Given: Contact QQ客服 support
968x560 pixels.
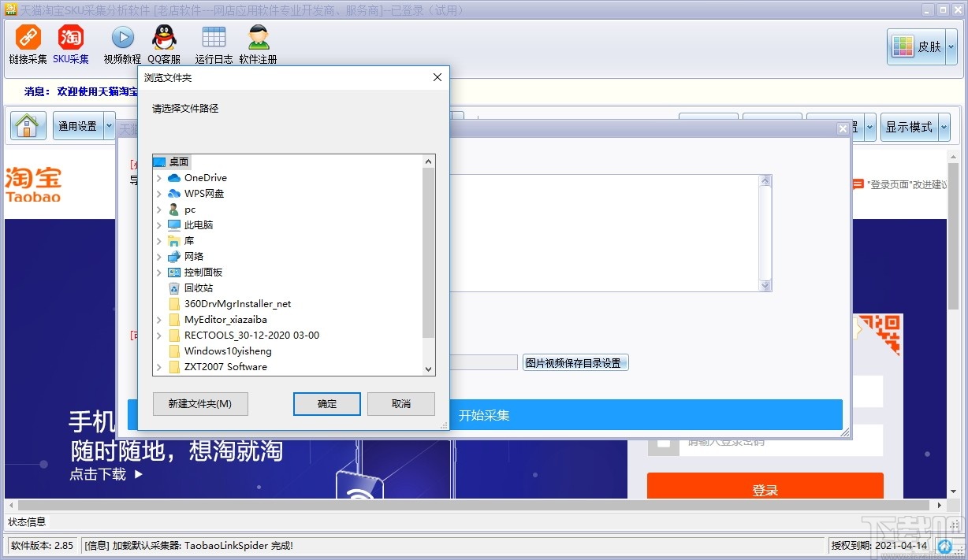Looking at the screenshot, I should pos(164,45).
